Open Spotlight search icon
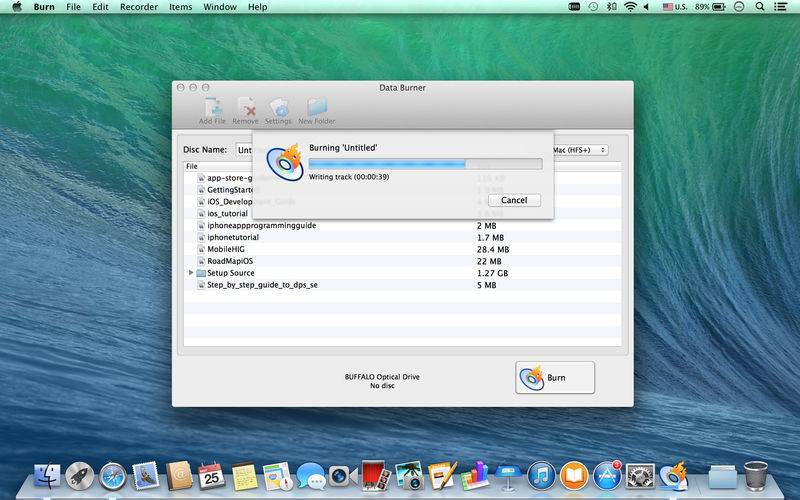This screenshot has height=500, width=800. click(760, 7)
